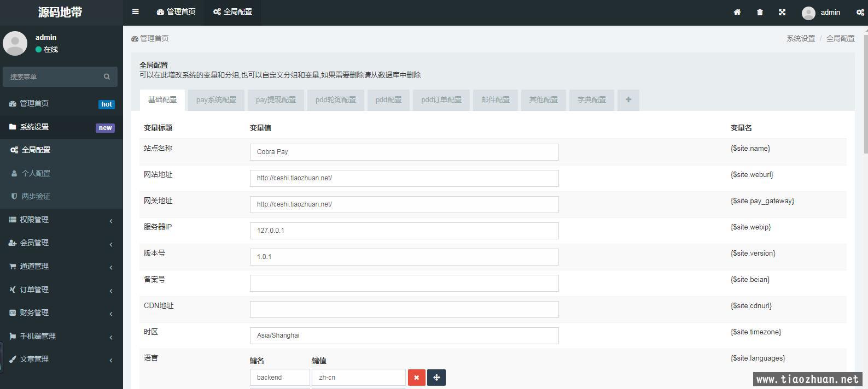Click the 站点名称 input with Cobra Pay
The height and width of the screenshot is (389, 868).
click(404, 152)
